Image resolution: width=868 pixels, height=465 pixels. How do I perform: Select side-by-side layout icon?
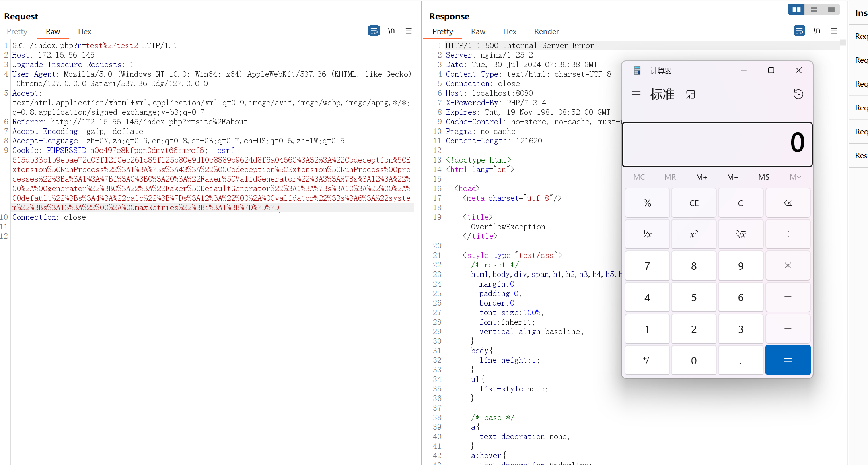point(796,10)
